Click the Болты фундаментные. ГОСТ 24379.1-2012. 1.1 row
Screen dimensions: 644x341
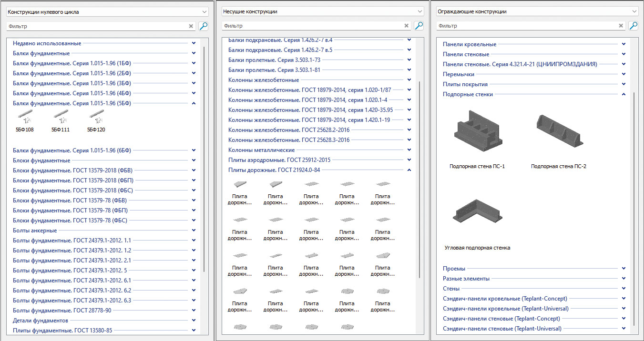(x=104, y=241)
